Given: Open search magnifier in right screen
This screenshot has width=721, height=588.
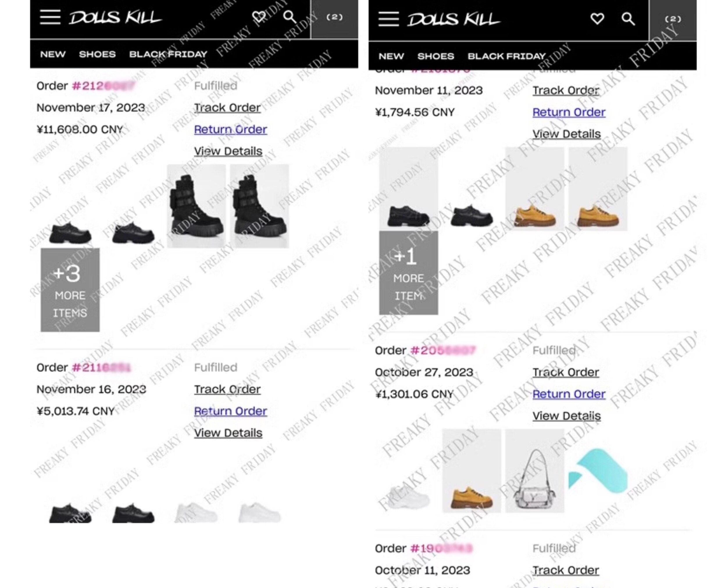Looking at the screenshot, I should 628,19.
